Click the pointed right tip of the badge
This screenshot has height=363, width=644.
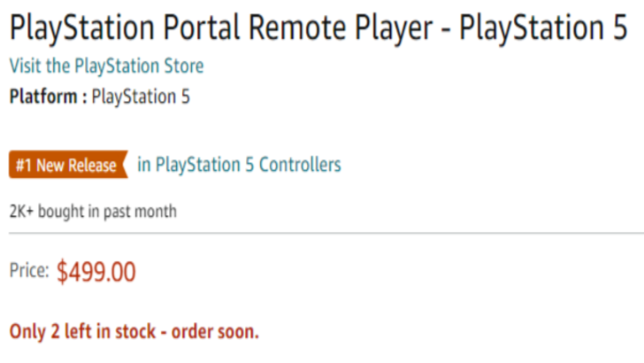click(x=123, y=166)
